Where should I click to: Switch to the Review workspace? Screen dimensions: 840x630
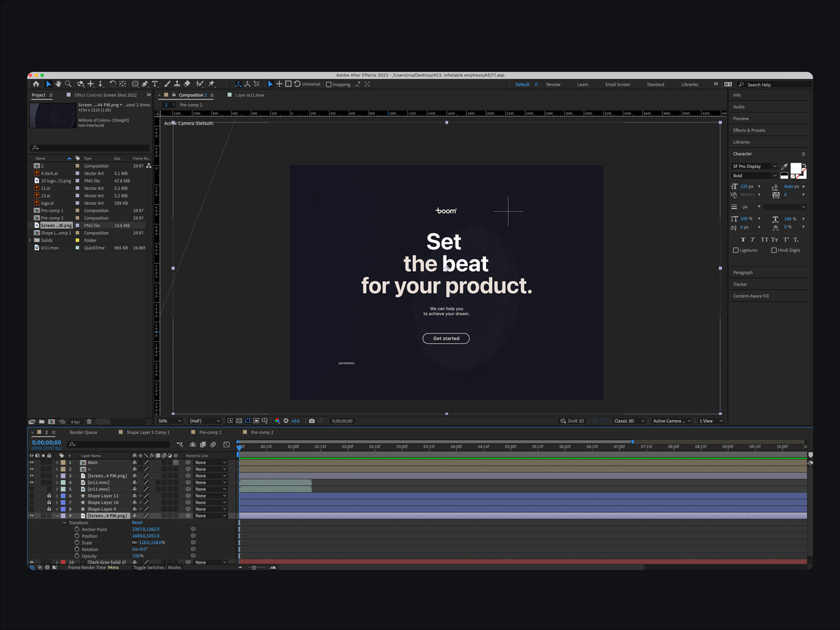pos(553,85)
